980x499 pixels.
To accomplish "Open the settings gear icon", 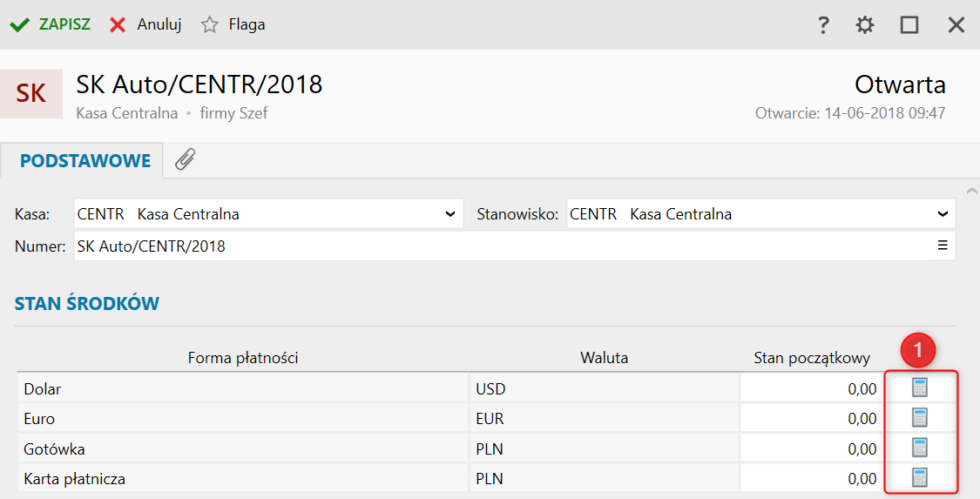I will 864,25.
